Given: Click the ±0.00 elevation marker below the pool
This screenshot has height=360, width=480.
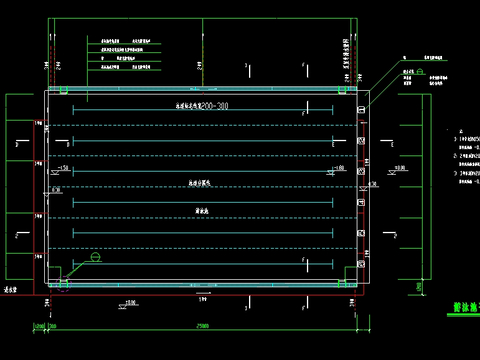Looking at the screenshot, I should 128,305.
